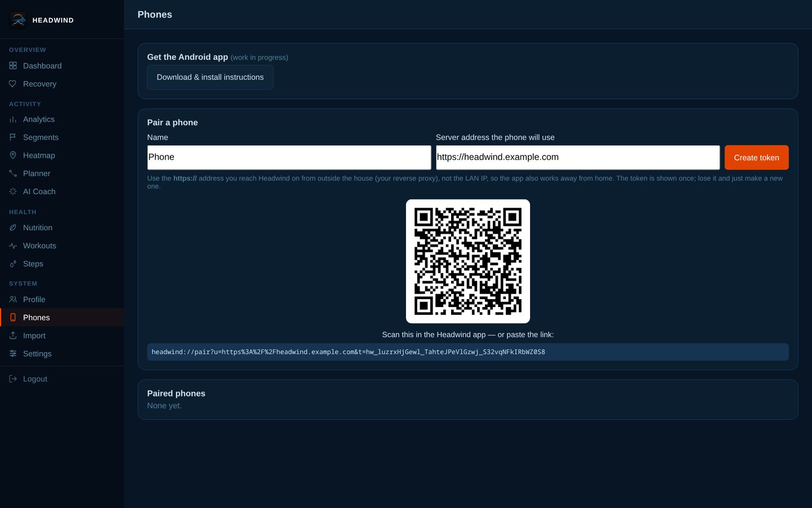Click the Import upload icon

pyautogui.click(x=13, y=335)
